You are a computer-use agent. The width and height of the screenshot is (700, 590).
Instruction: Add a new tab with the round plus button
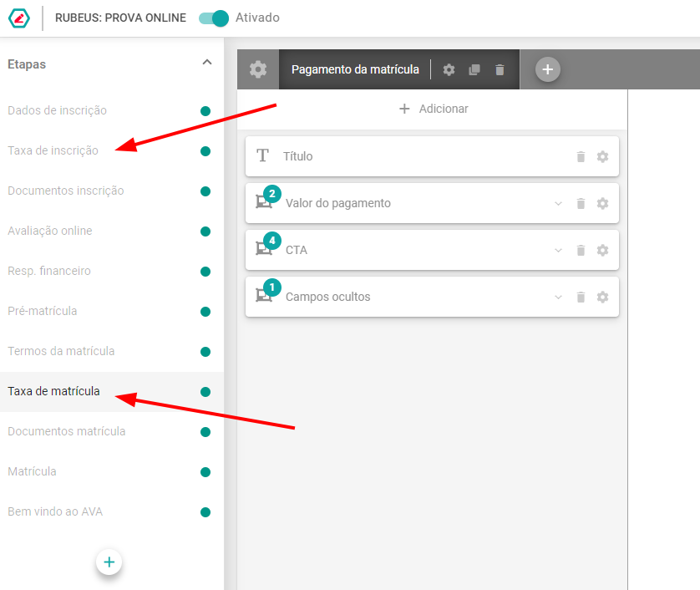tap(548, 69)
